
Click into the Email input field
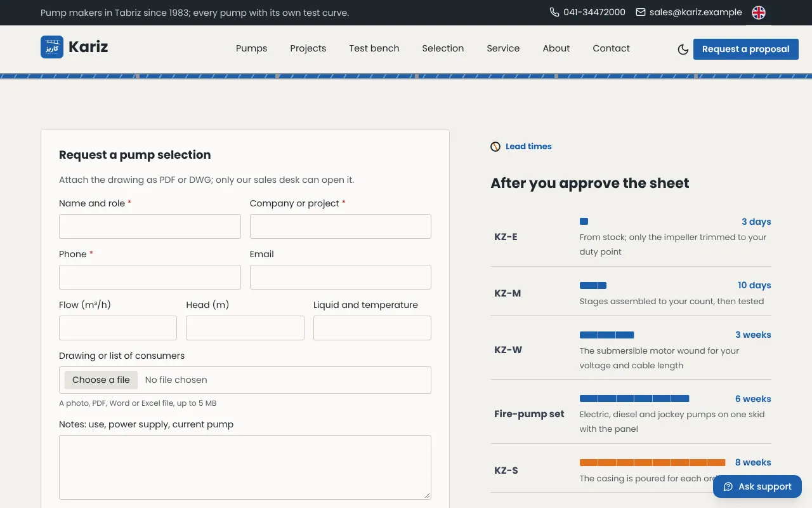341,277
